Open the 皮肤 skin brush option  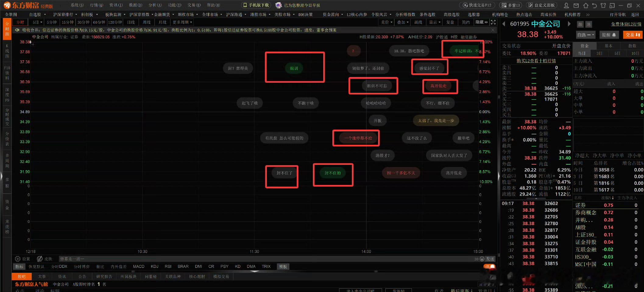[x=44, y=259]
